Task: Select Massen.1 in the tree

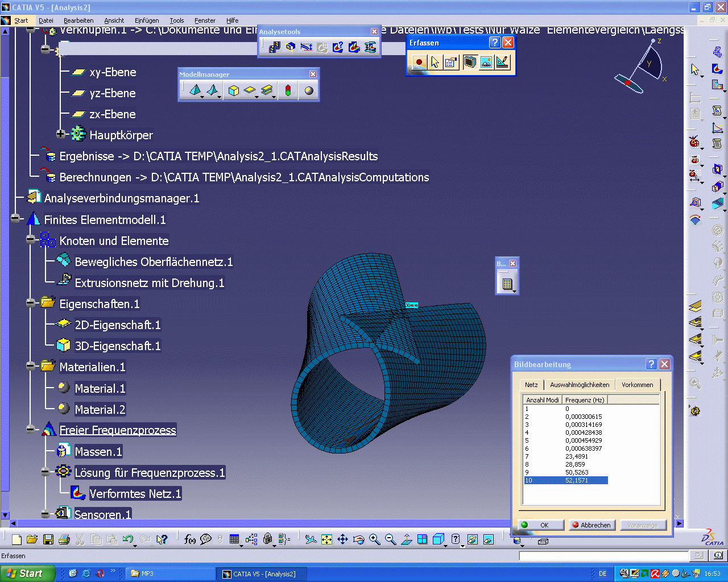Action: click(x=98, y=451)
